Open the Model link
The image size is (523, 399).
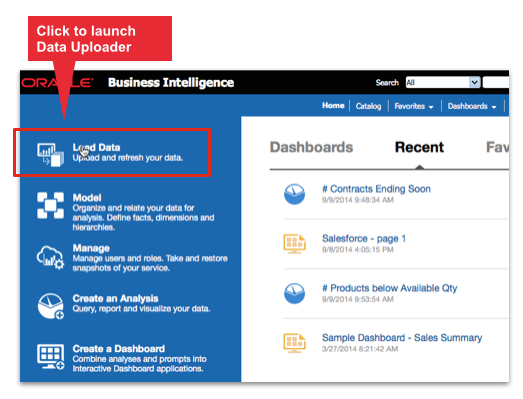87,198
